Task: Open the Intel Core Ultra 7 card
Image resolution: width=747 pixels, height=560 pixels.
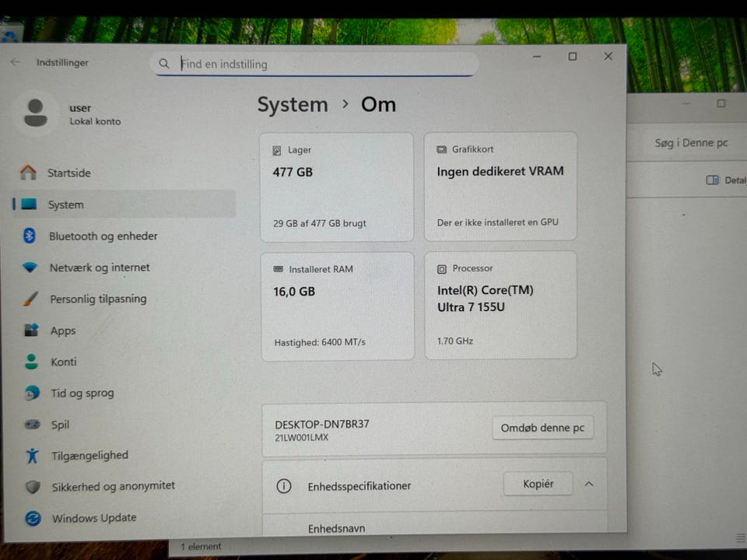Action: pos(500,305)
